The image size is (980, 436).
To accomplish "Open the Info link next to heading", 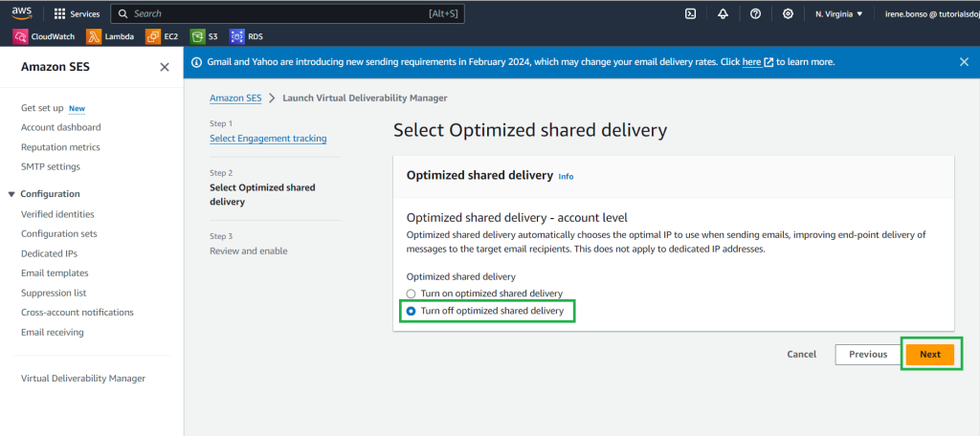I will click(566, 177).
